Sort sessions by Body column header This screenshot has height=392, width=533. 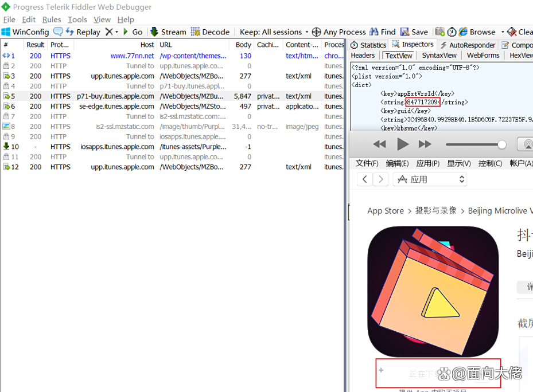(x=242, y=45)
